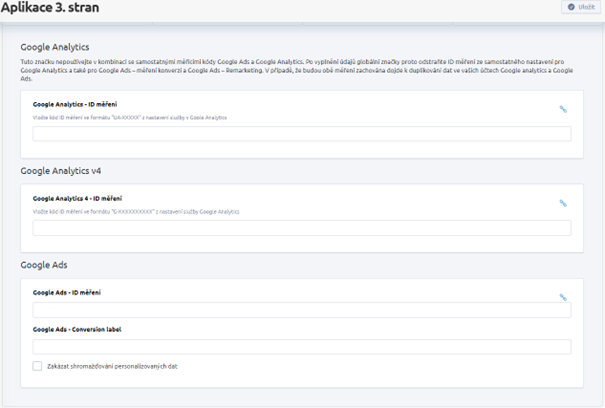Click the Google Ads - Conversion label text
605x408 pixels.
(x=77, y=329)
